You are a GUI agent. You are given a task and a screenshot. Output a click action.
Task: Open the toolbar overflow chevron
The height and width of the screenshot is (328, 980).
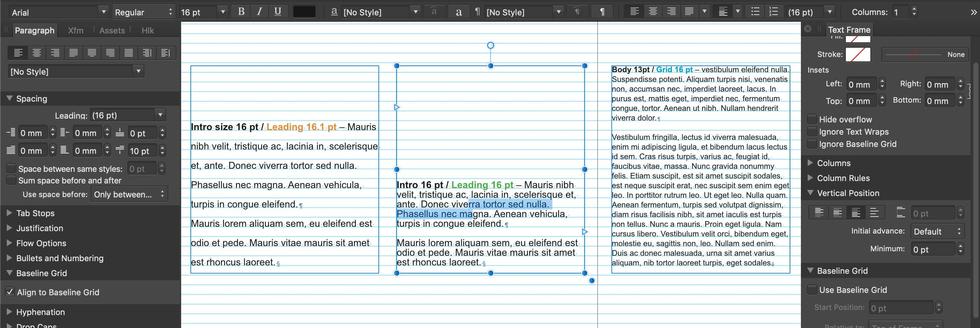(x=973, y=12)
